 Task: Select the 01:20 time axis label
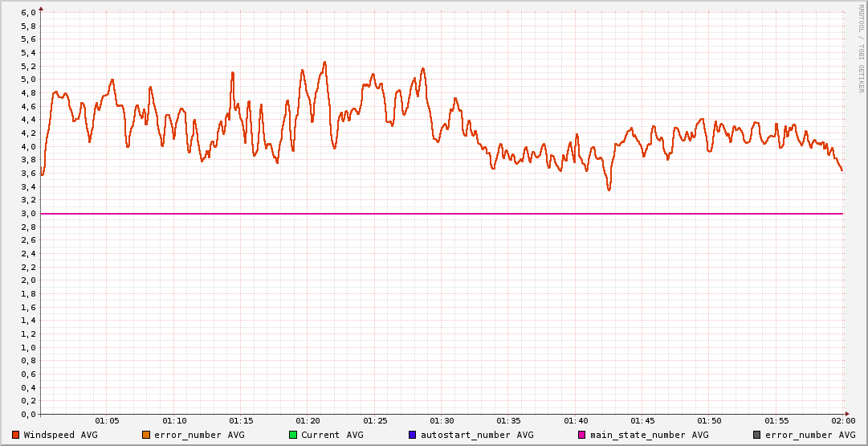pyautogui.click(x=308, y=421)
